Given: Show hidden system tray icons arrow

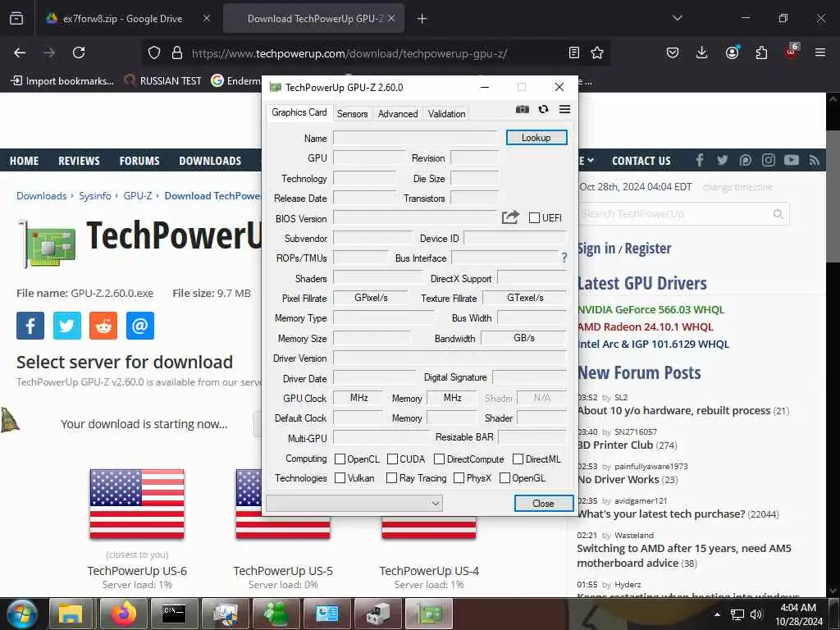Looking at the screenshot, I should tap(717, 614).
